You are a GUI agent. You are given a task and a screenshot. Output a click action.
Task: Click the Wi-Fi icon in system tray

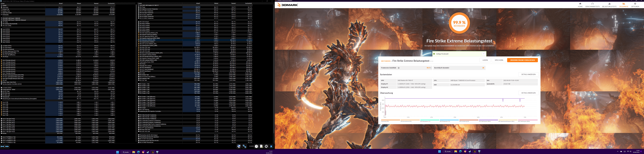point(628,151)
